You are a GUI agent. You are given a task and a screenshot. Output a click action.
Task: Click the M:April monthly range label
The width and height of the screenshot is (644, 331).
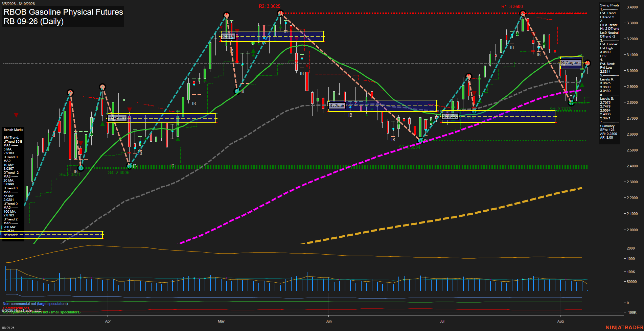(117, 118)
